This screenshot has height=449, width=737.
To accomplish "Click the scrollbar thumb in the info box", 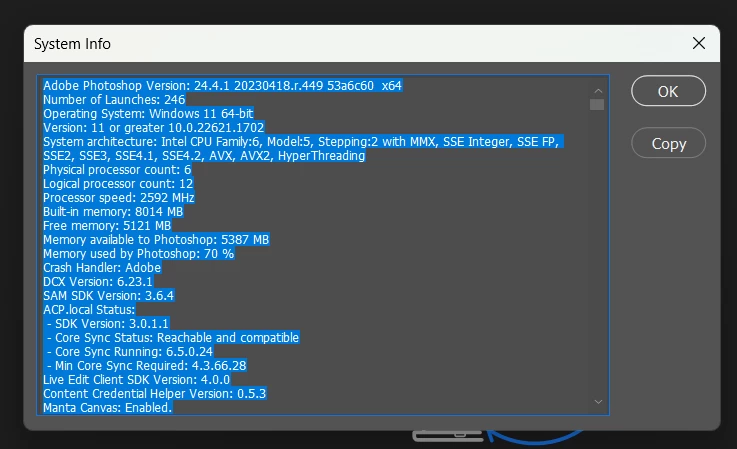I will [x=597, y=104].
